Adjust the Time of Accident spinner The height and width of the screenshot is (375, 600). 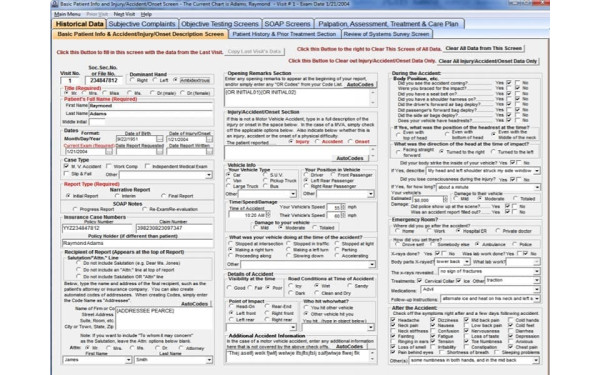[268, 215]
